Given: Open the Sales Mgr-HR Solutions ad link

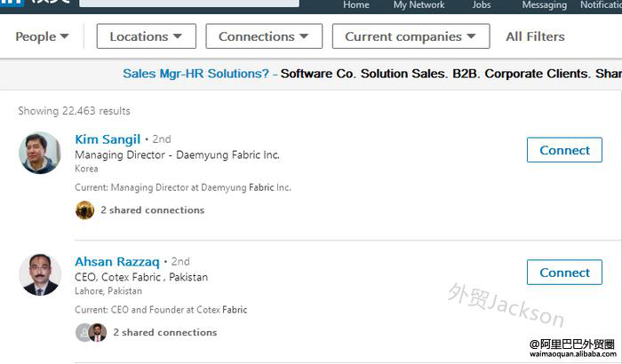Looking at the screenshot, I should [196, 74].
